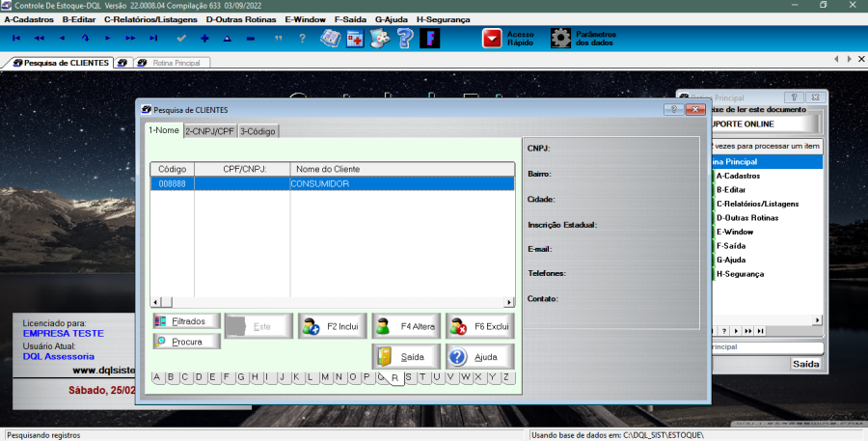This screenshot has height=441, width=868.
Task: Expand H-Segurança tree item
Action: (x=740, y=274)
